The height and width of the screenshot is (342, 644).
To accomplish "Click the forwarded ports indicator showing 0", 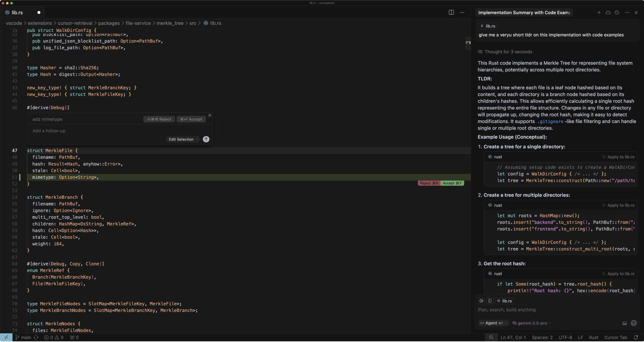I will tap(74, 338).
